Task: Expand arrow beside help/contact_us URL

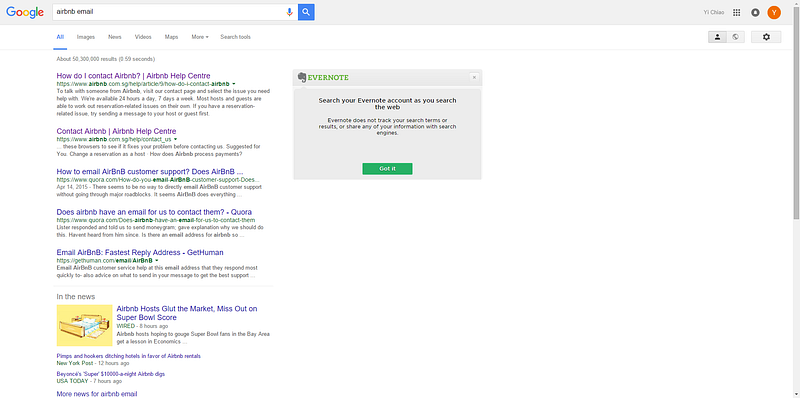Action: [175, 139]
